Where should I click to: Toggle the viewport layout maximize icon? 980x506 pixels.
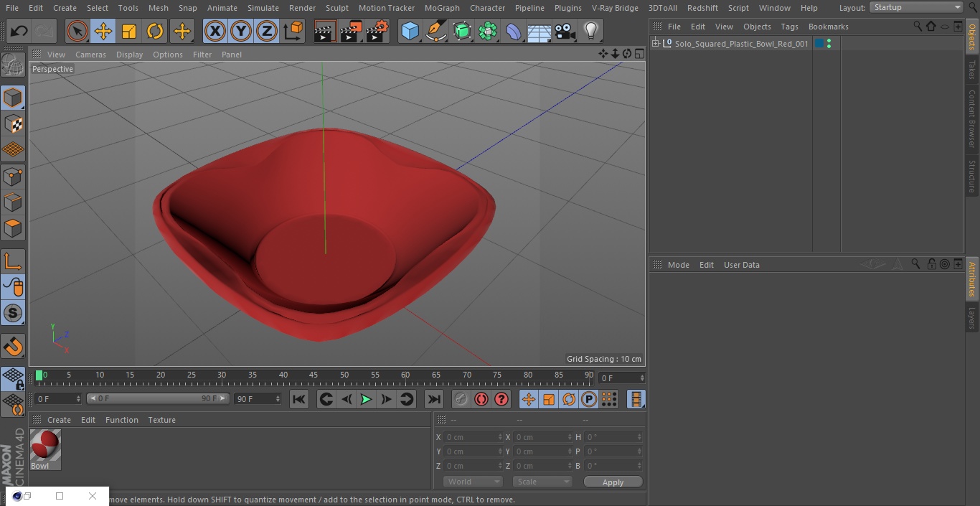[639, 54]
